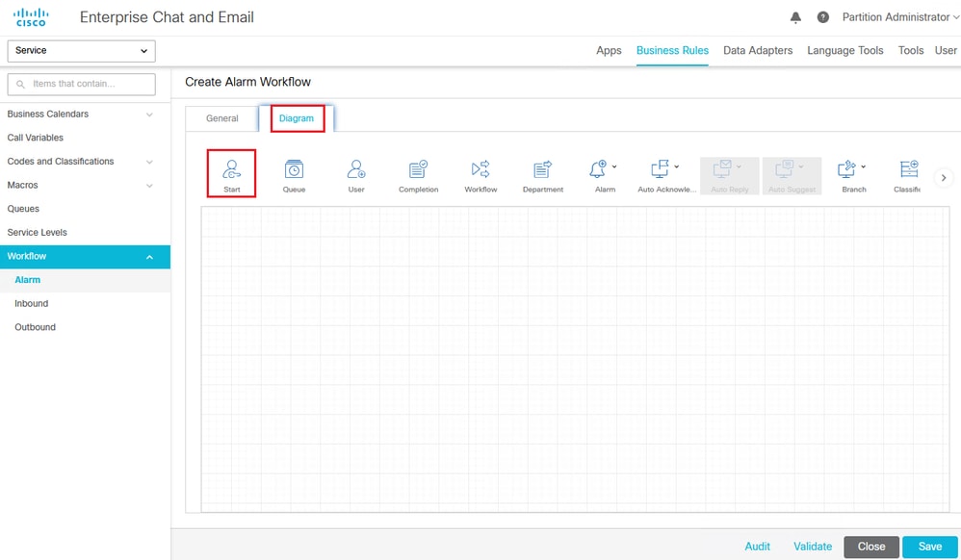The width and height of the screenshot is (961, 560).
Task: Open the User menu
Action: (946, 50)
